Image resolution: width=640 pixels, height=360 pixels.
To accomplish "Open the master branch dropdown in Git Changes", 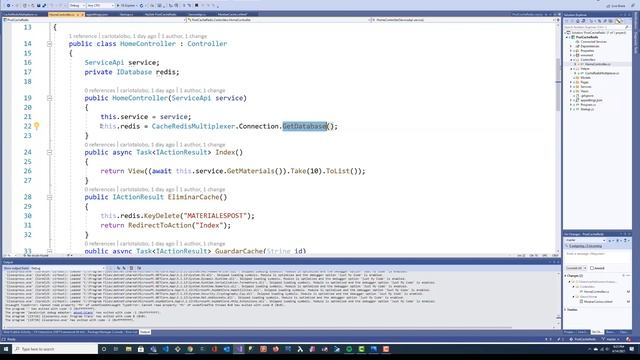I will point(585,240).
